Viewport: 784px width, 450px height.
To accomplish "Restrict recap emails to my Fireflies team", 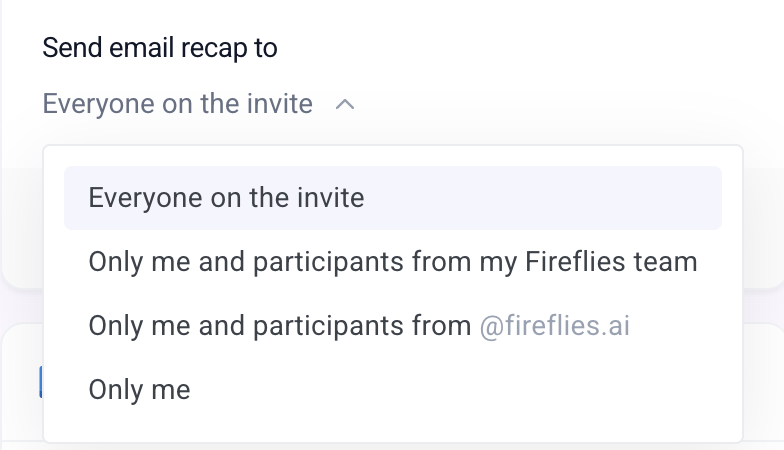I will 392,262.
